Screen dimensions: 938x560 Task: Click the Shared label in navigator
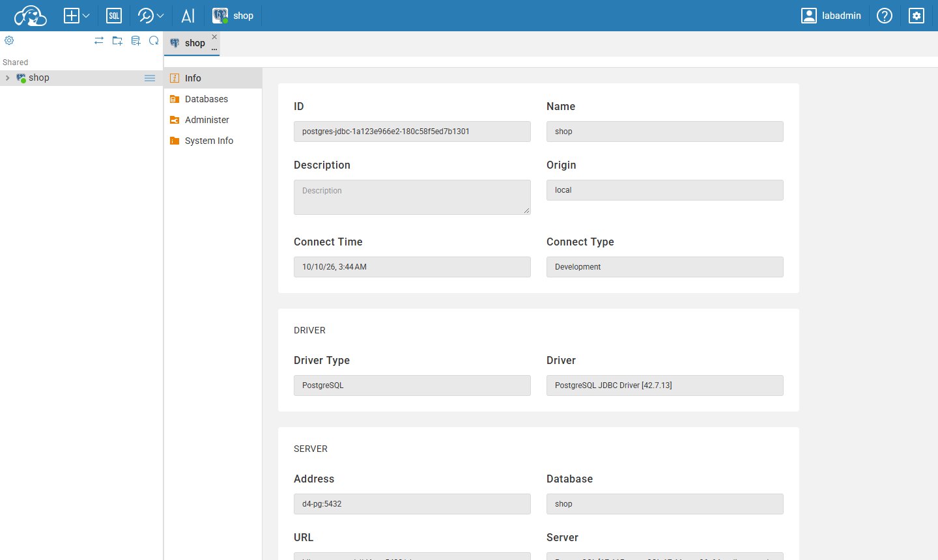[x=15, y=63]
